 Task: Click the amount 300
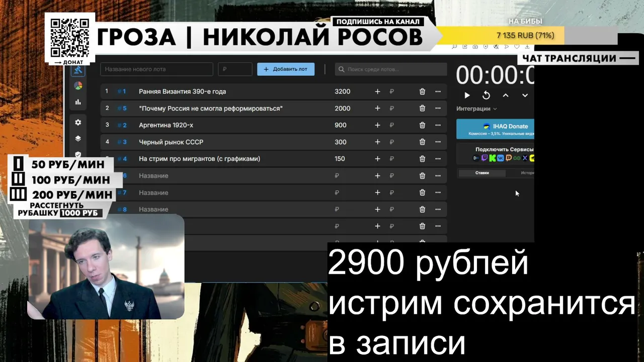(341, 142)
